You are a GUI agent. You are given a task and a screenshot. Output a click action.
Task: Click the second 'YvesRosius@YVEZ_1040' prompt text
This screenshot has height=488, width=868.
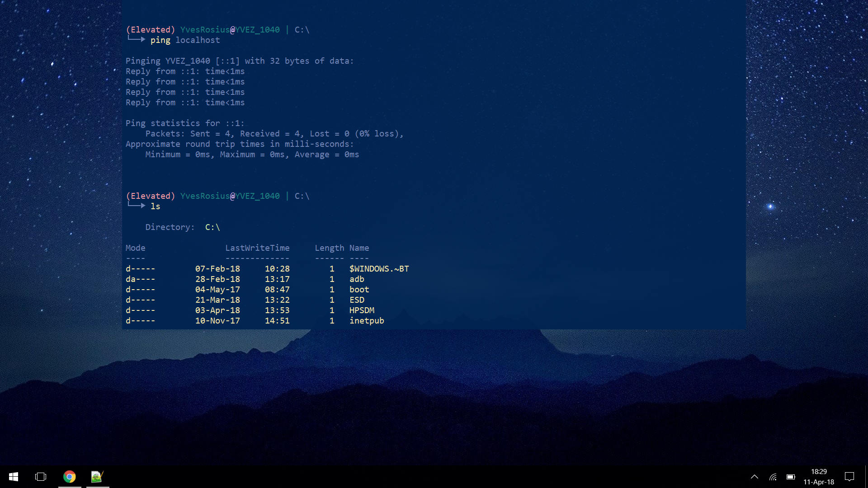click(230, 196)
